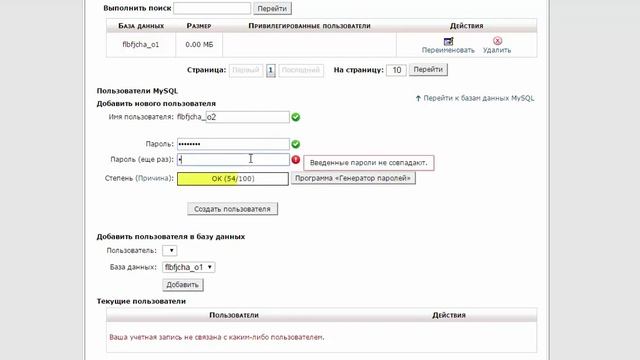
Task: Click Удалить link
Action: 497,50
